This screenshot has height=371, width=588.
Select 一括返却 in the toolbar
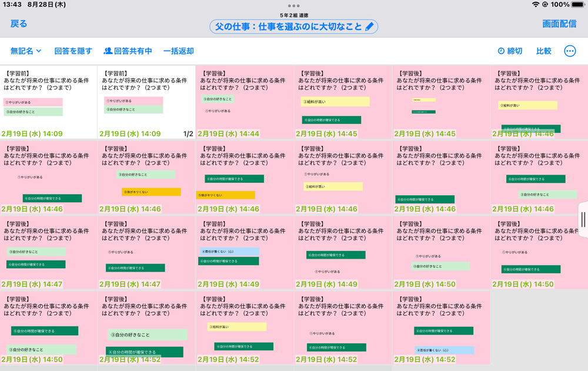tap(179, 51)
